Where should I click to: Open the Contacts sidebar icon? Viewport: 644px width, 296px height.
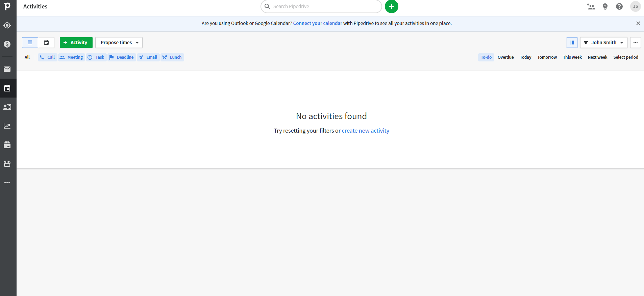[7, 107]
